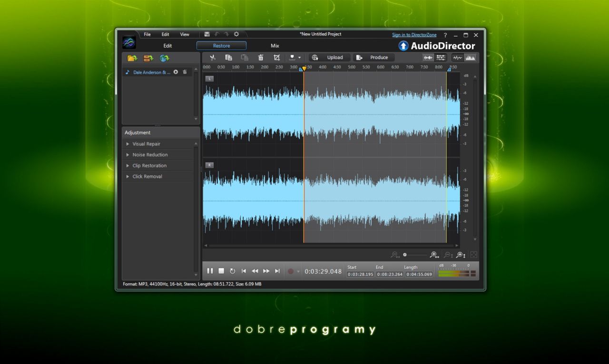
Task: Toggle the multi-channel mixer view button
Action: click(x=441, y=57)
